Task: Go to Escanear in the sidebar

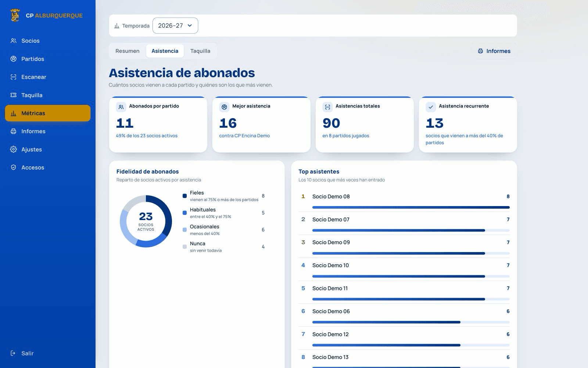Action: (x=48, y=77)
